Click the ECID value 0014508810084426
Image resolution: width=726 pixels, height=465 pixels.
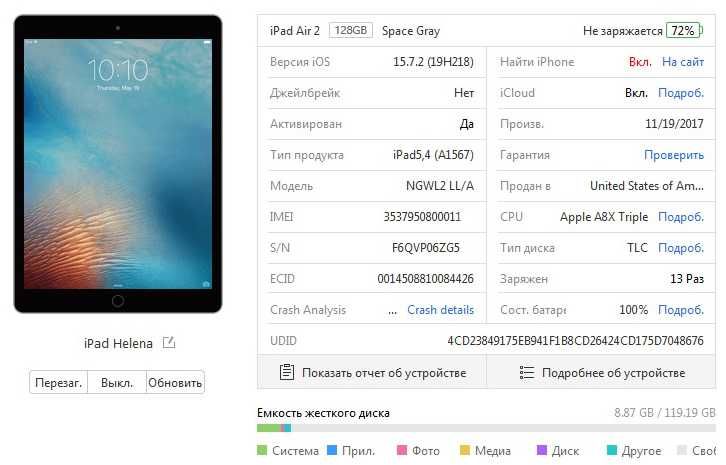[425, 279]
